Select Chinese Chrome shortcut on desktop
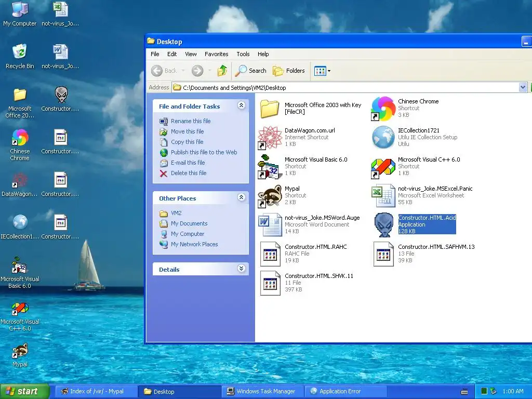Screen dimensions: 532x399 click(x=20, y=144)
